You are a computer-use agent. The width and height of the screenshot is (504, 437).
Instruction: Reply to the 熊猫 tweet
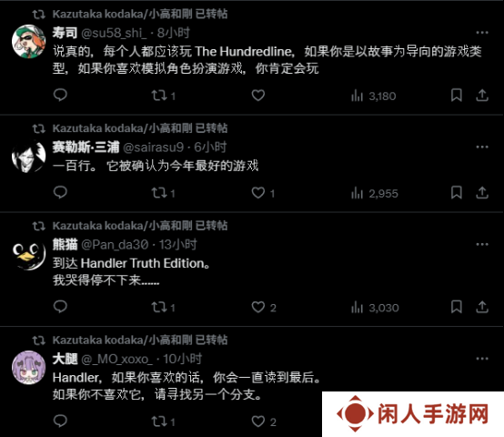60,307
